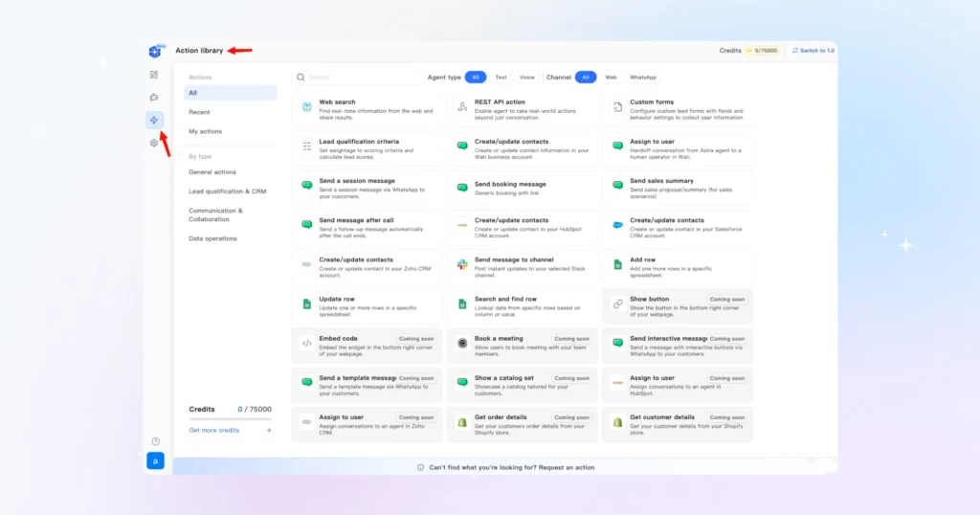Filter by Lead qualification & CRM
The image size is (980, 515).
pyautogui.click(x=230, y=191)
